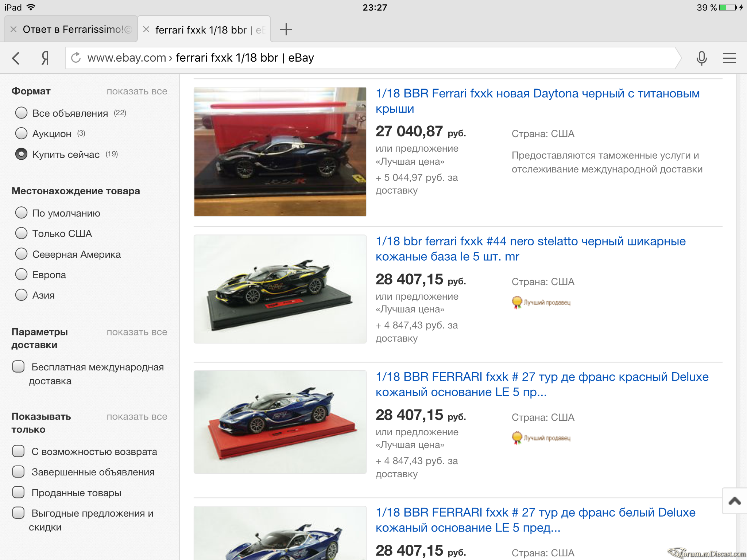Open the black-and-yellow #44 FXXK thumbnail

[280, 289]
